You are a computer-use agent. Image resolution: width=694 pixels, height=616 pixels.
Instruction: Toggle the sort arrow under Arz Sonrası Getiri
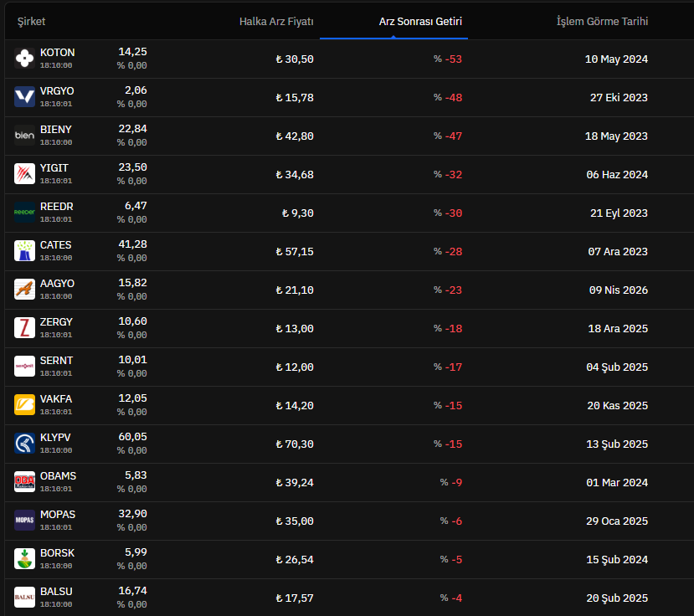[393, 37]
